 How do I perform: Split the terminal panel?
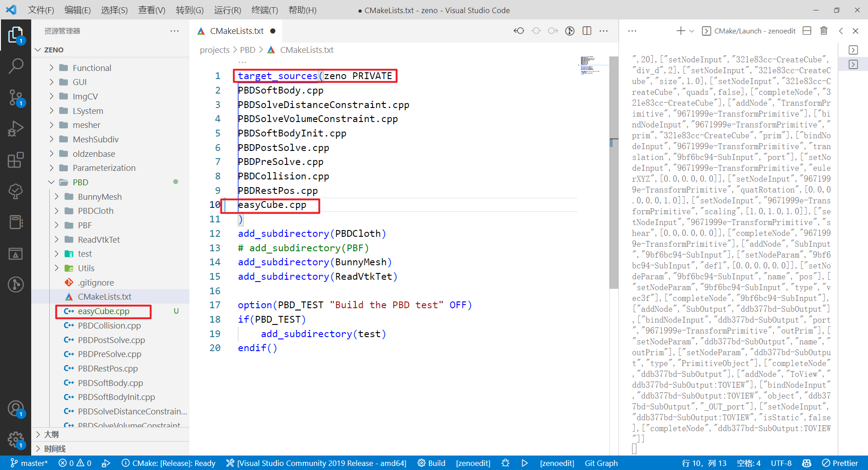click(x=807, y=31)
